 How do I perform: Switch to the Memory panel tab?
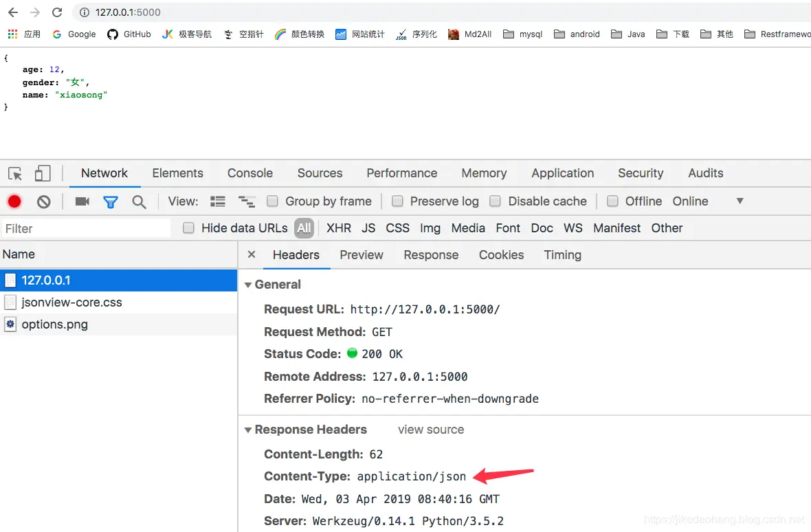[x=484, y=173]
